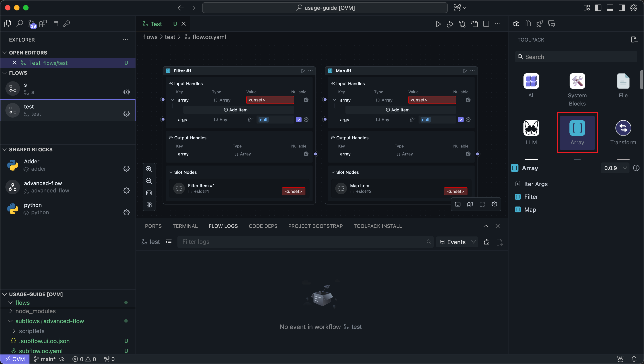The height and width of the screenshot is (364, 644).
Task: Run the flow with the play icon
Action: tap(438, 24)
